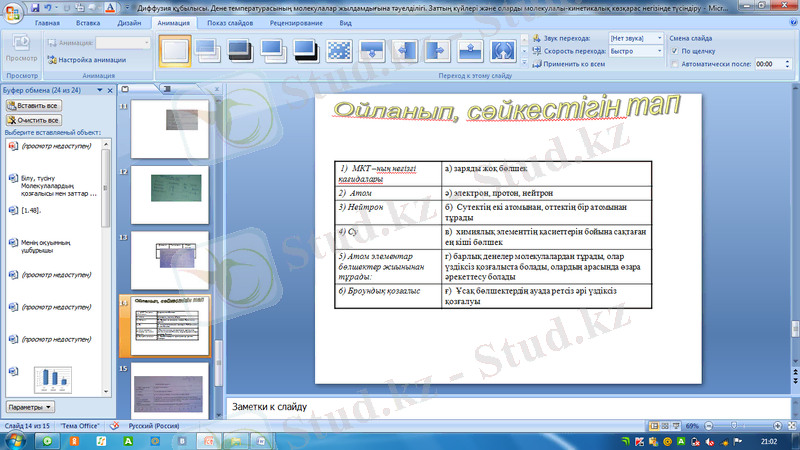Viewport: 800px width, 450px height.
Task: Enable Автоматически после checkbox
Action: 674,63
